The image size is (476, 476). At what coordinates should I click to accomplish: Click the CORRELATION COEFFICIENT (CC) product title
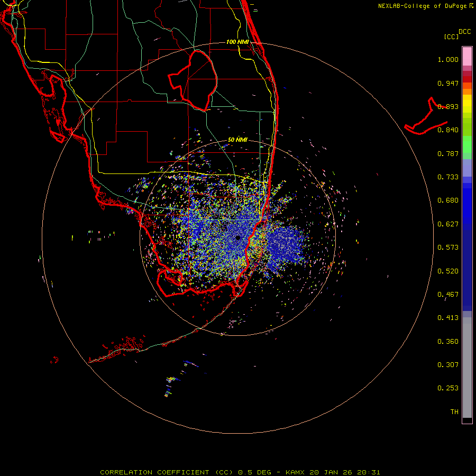point(168,472)
